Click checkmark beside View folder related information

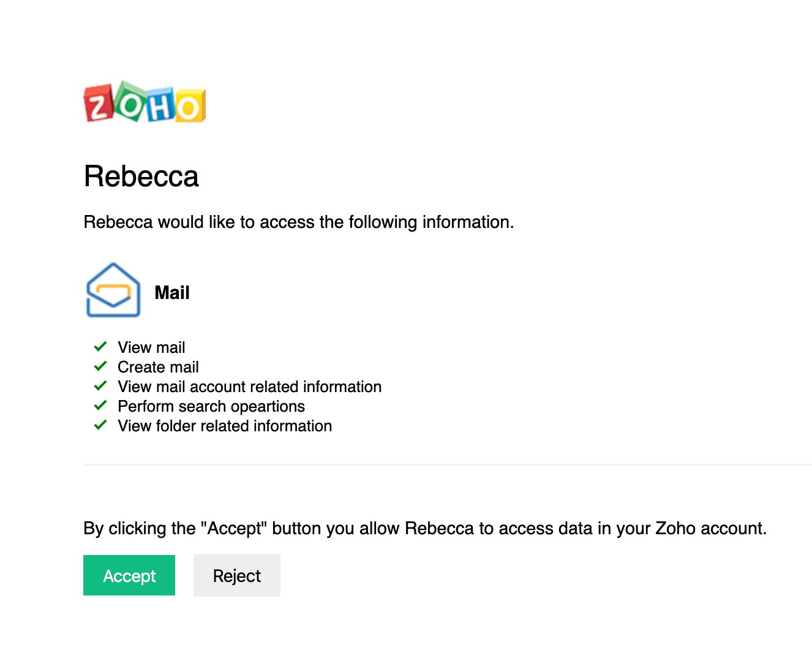click(x=100, y=425)
